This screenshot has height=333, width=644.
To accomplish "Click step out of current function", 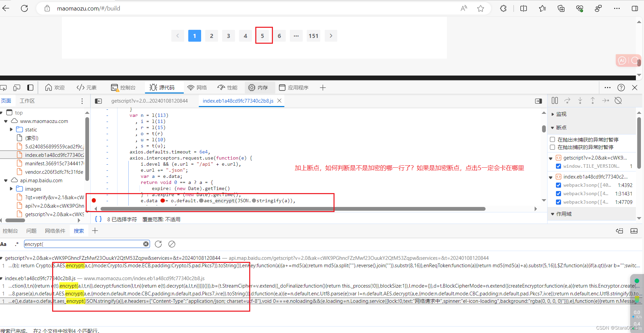I will (x=593, y=101).
